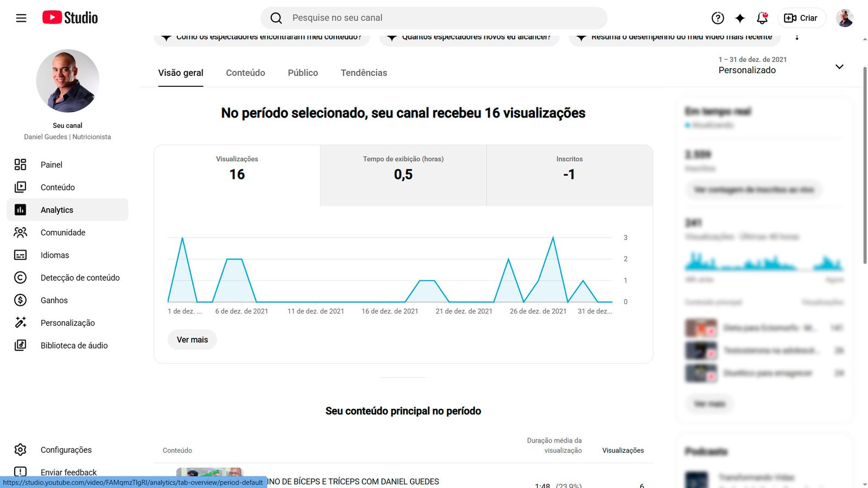Screen dimensions: 868x488
Task: Click the Enviar feedback icon
Action: 20,472
